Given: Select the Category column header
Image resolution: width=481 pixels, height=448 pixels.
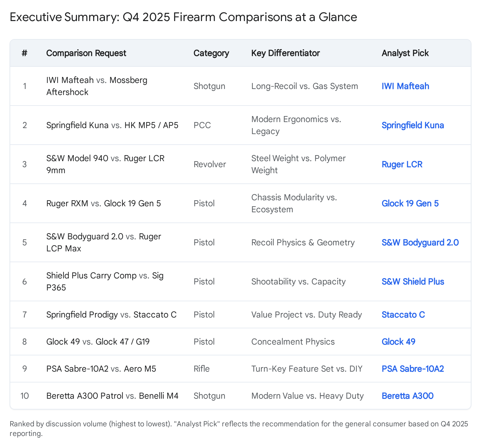Looking at the screenshot, I should 211,53.
